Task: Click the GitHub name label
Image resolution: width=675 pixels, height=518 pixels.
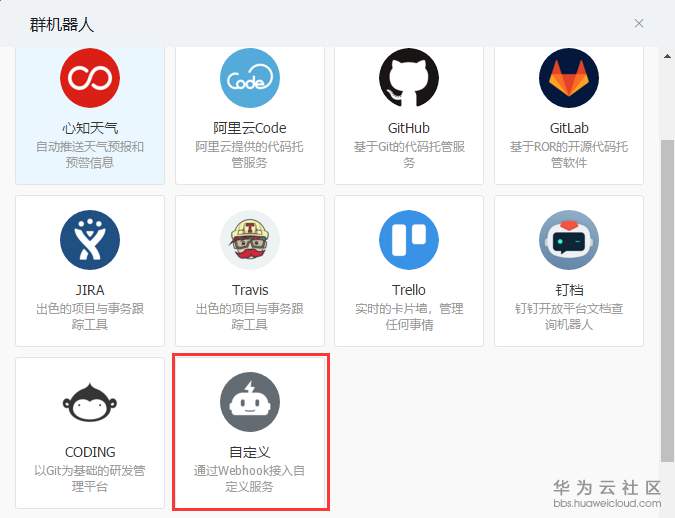Action: click(409, 128)
